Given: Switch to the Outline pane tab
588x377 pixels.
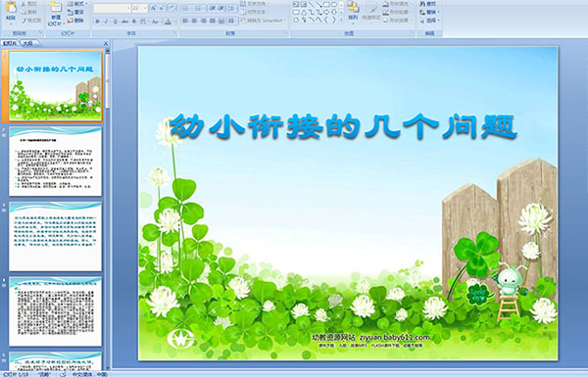Looking at the screenshot, I should (x=27, y=43).
